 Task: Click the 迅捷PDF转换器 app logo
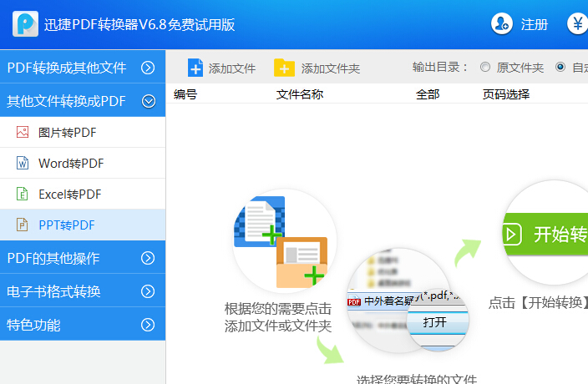25,24
